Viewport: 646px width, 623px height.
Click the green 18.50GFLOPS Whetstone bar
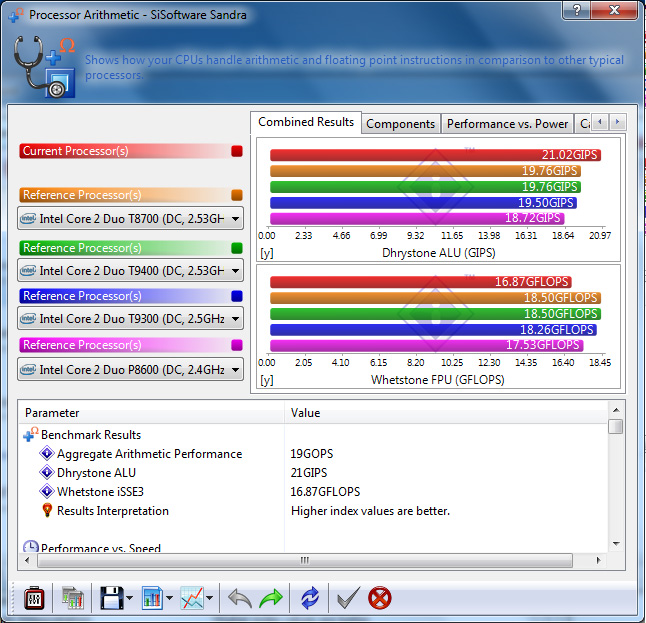coord(435,314)
